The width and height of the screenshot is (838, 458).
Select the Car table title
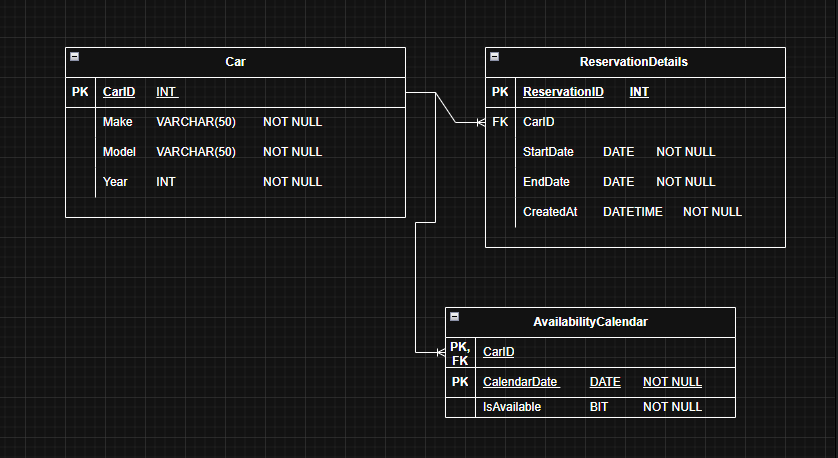click(x=235, y=62)
